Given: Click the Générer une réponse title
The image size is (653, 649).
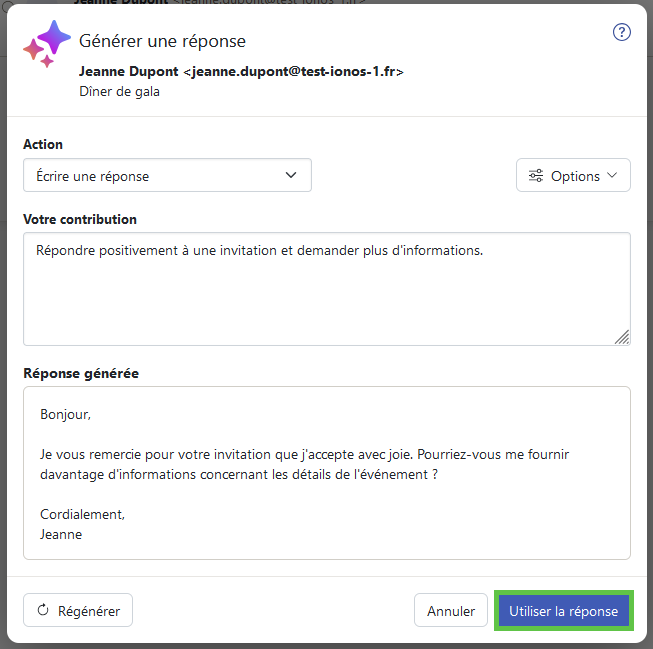Looking at the screenshot, I should point(162,41).
